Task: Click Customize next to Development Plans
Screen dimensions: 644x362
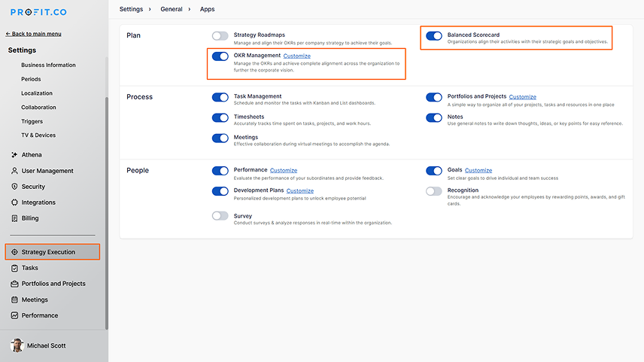Action: click(x=300, y=191)
